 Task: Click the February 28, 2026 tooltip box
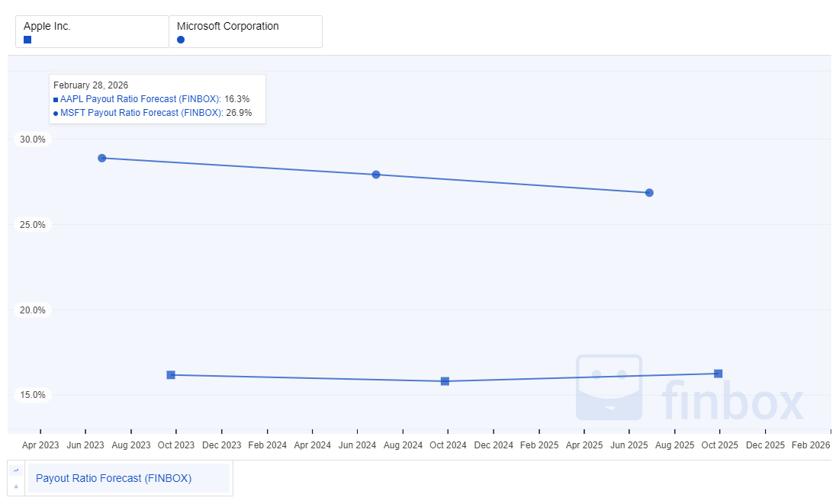(x=157, y=98)
